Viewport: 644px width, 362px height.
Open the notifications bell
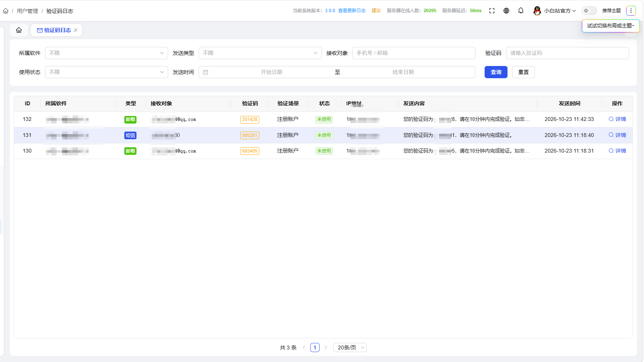pos(521,11)
